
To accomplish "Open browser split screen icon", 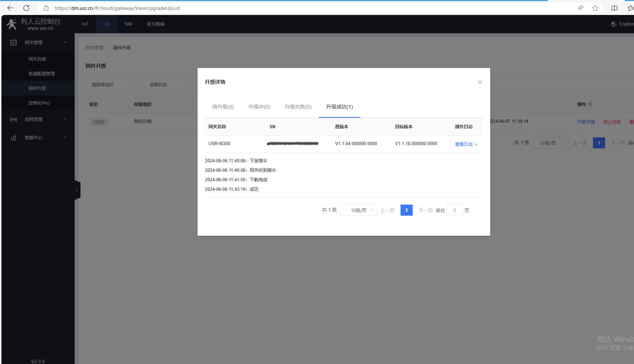I will click(614, 8).
